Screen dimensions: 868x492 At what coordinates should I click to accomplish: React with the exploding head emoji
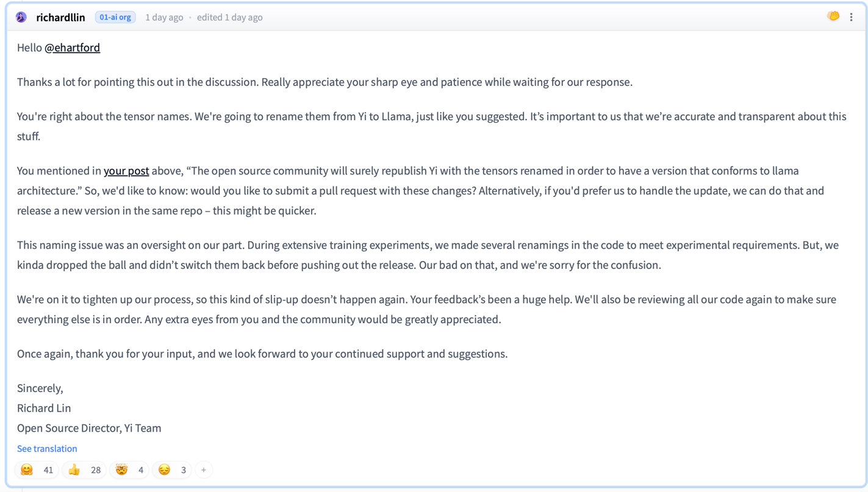click(122, 470)
